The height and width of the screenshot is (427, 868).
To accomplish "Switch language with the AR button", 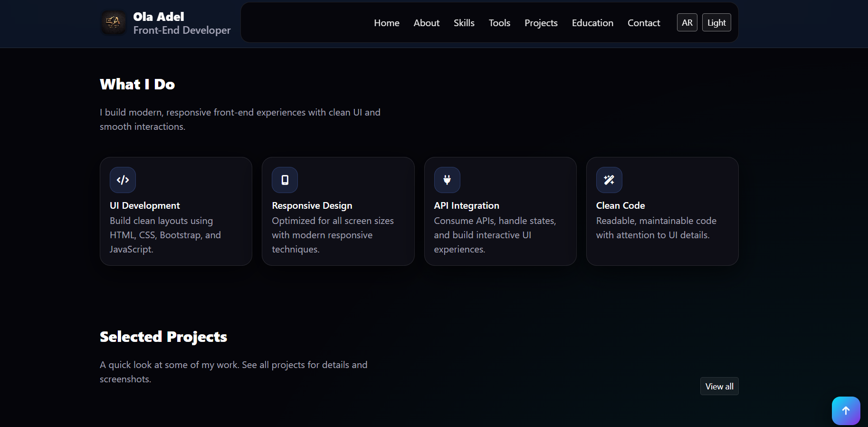I will click(687, 22).
